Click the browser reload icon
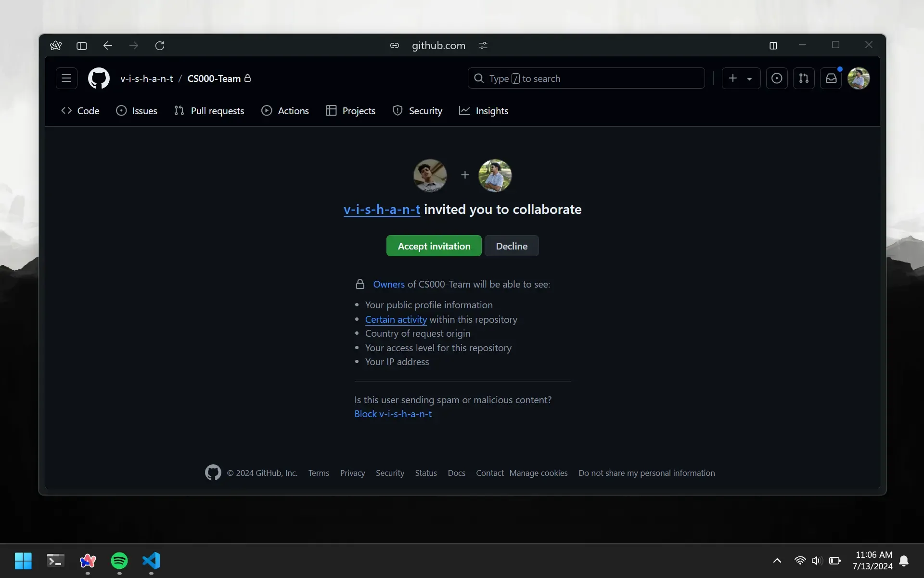The height and width of the screenshot is (578, 924). tap(160, 45)
